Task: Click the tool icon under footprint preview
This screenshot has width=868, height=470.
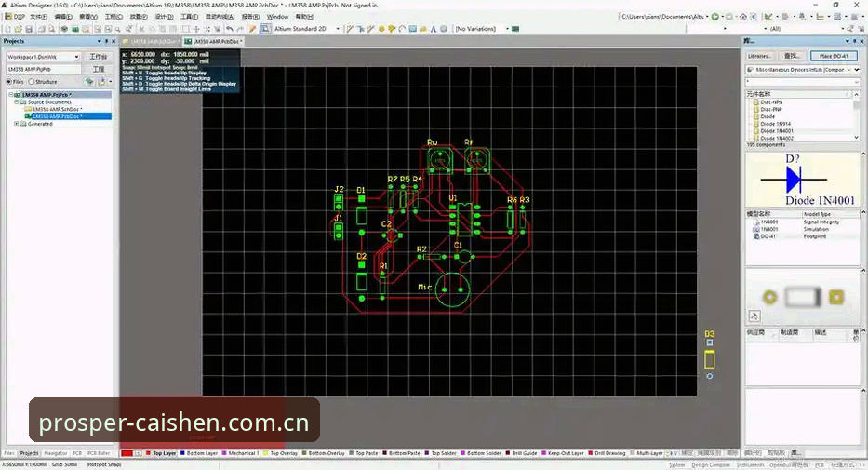Action: pos(754,316)
